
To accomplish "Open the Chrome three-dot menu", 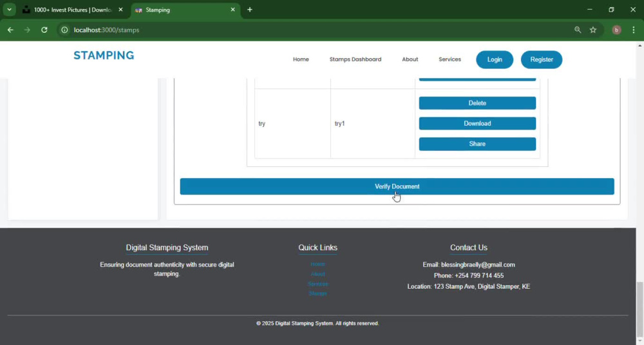I will 634,30.
